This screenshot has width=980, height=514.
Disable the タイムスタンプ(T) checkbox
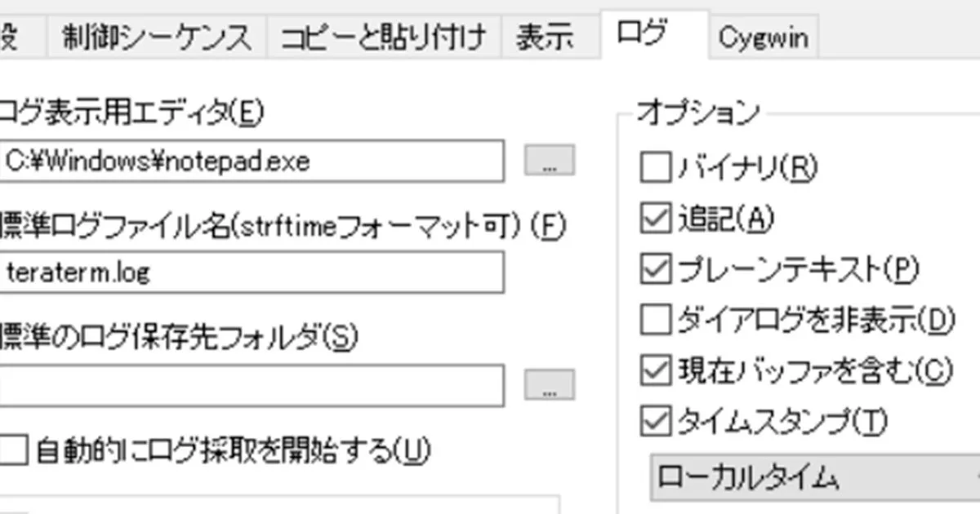coord(655,422)
